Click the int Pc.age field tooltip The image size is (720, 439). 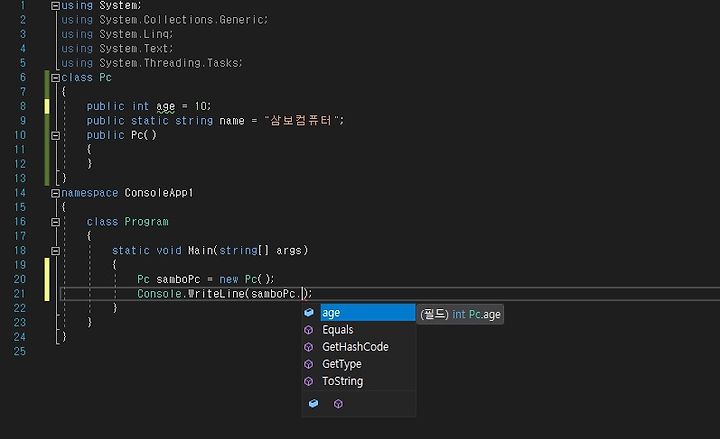tap(460, 315)
